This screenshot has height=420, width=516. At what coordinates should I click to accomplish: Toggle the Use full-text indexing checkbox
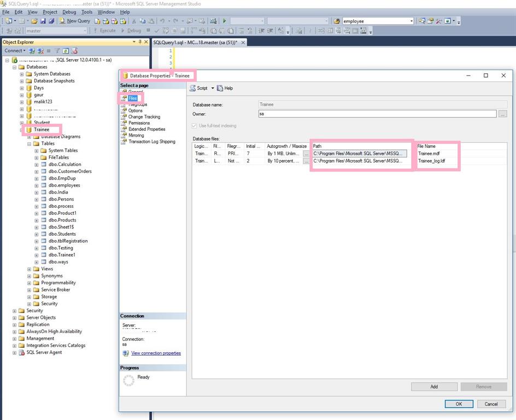pyautogui.click(x=196, y=126)
